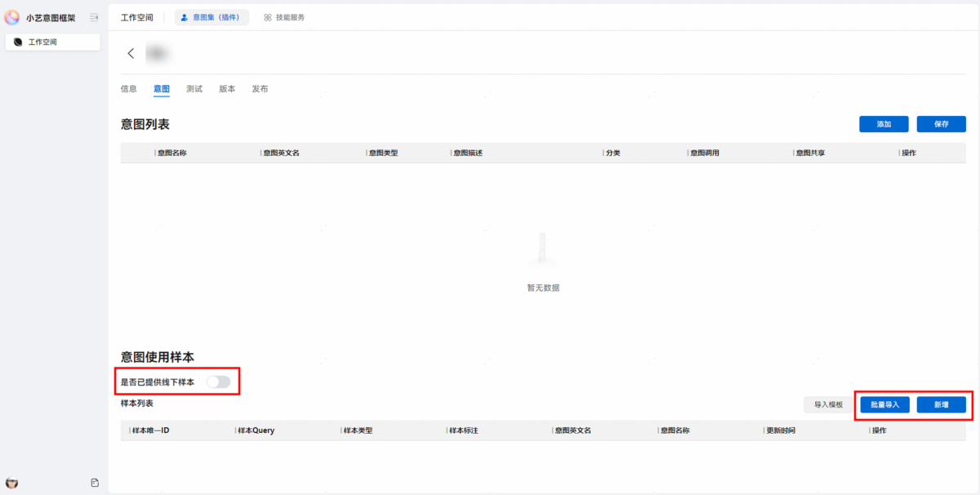Screen dimensions: 980x495
Task: Go to the 发布 tab
Action: (x=260, y=89)
